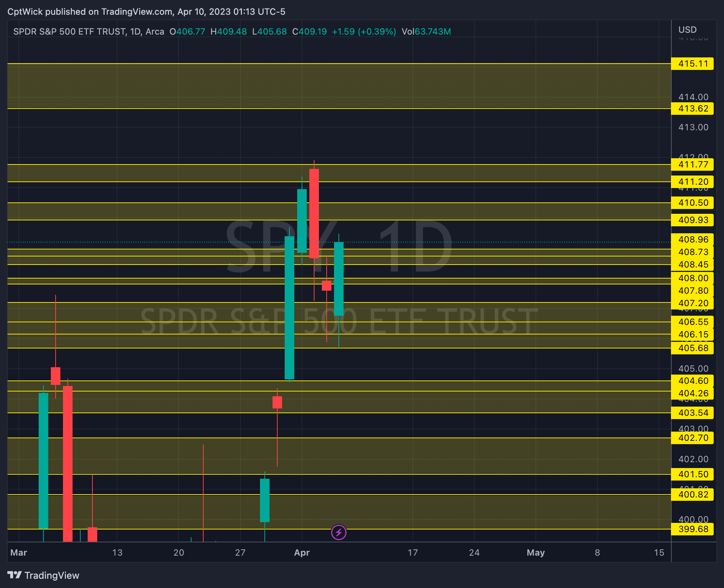Click the Apr label on time axis
This screenshot has height=588, width=724.
[x=302, y=553]
